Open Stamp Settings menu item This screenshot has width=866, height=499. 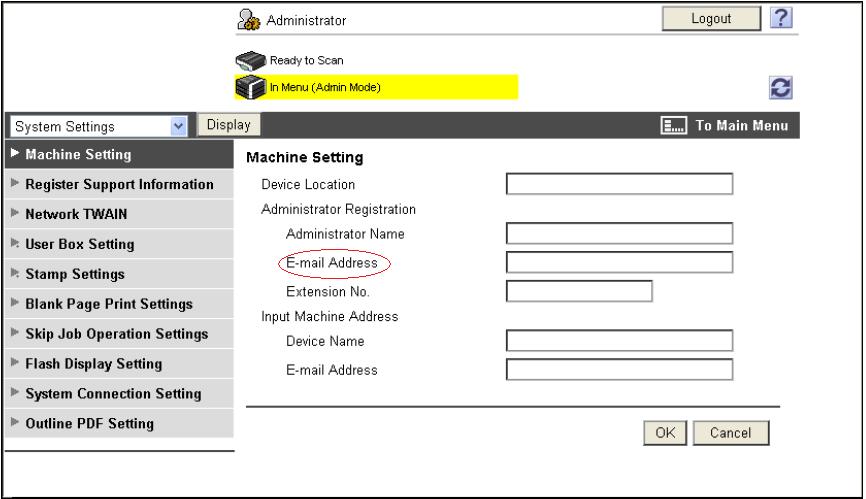tap(119, 274)
